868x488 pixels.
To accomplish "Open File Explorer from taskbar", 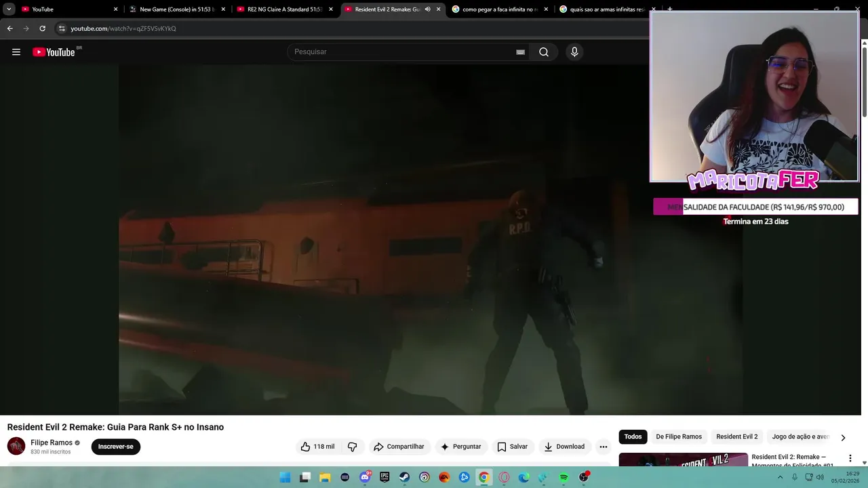I will 325,477.
